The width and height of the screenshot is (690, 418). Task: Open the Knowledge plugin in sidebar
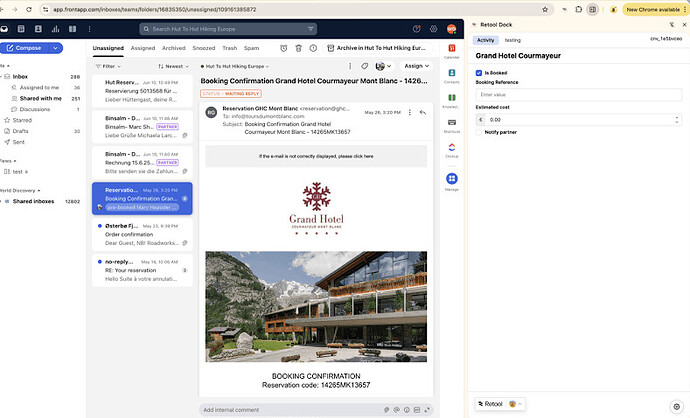(x=451, y=100)
